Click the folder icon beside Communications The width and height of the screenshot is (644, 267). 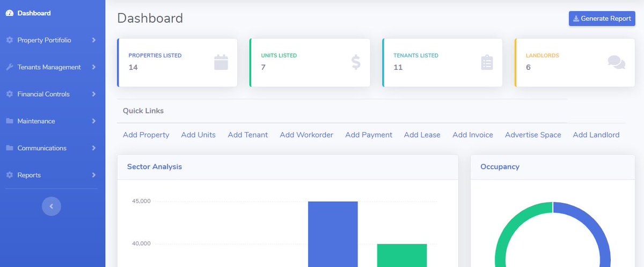[x=9, y=148]
